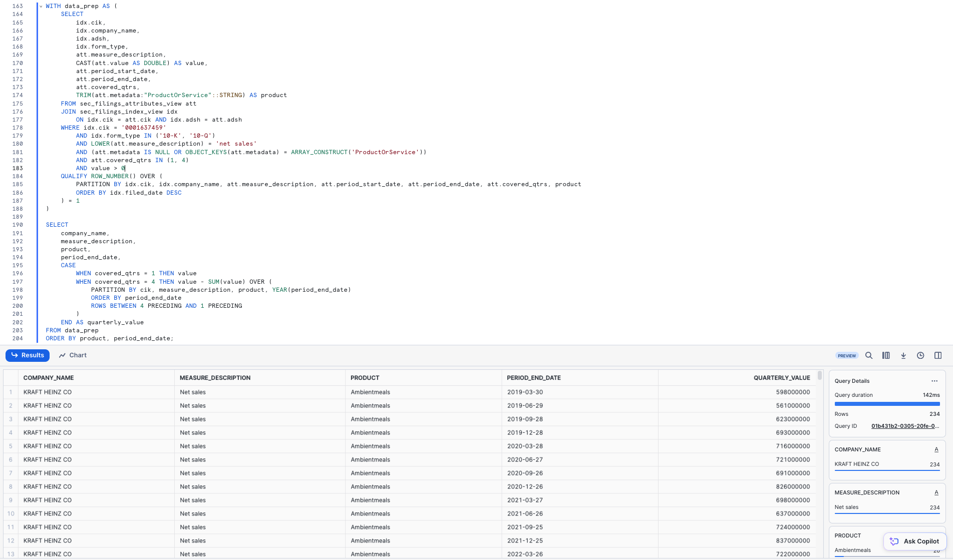The height and width of the screenshot is (560, 953).
Task: Click the PREVIEW badge
Action: (x=847, y=356)
